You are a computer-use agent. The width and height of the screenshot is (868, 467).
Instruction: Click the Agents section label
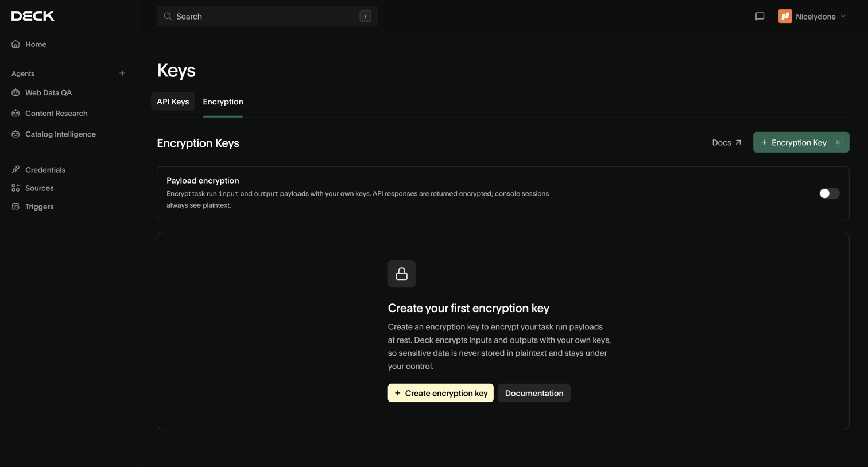pyautogui.click(x=23, y=73)
